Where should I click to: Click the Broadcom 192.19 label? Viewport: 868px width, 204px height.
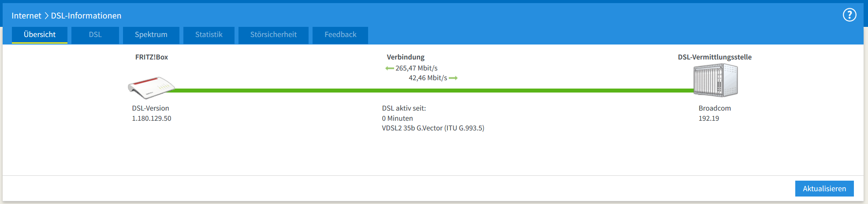pos(715,113)
